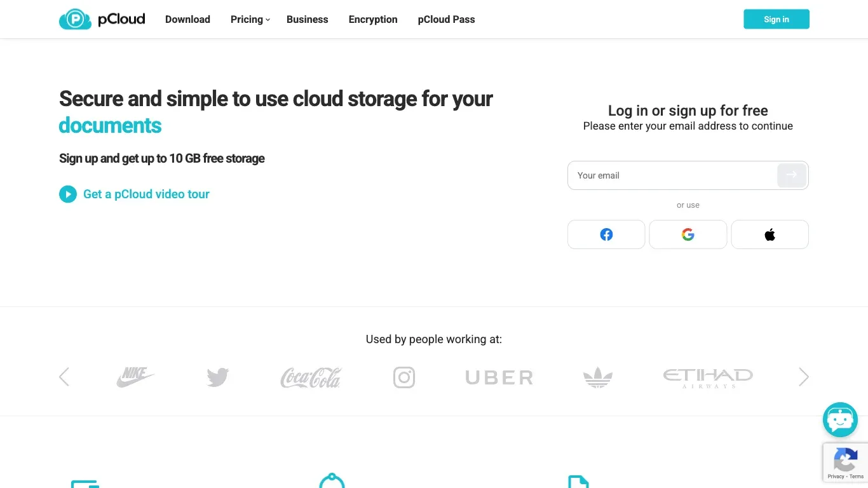Play the pCloud video tour icon
This screenshot has width=868, height=488.
coord(68,194)
